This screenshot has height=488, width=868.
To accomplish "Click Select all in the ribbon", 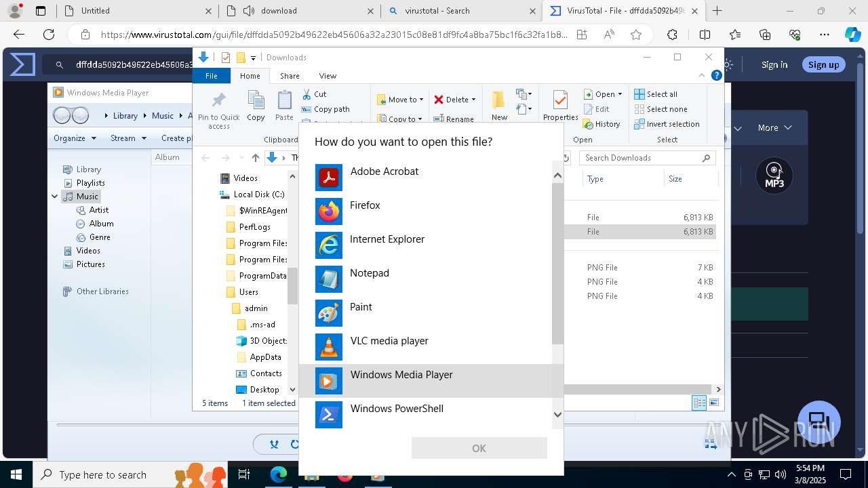I will 656,94.
